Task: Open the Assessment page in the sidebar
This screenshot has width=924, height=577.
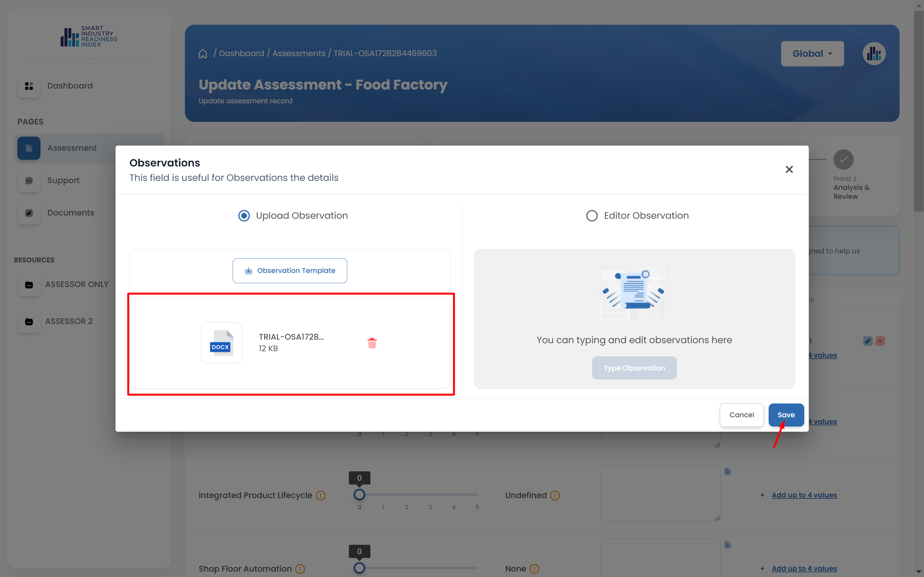Action: (72, 148)
